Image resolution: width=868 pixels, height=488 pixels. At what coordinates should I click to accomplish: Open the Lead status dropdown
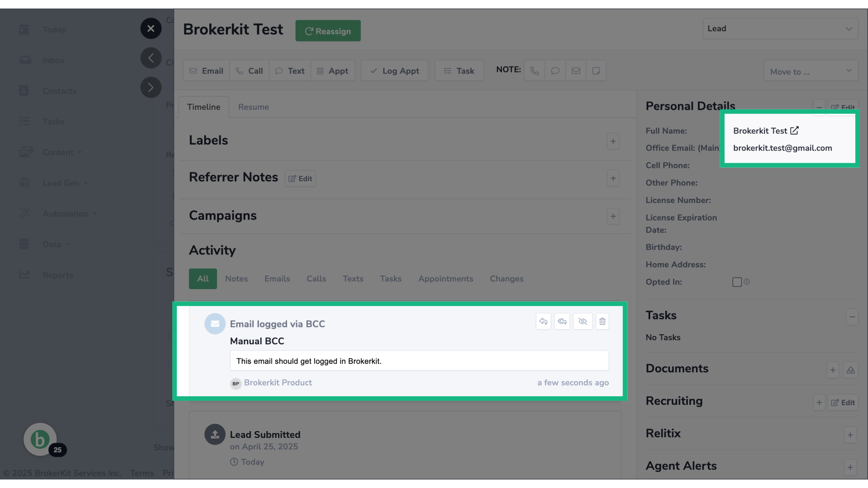coord(780,28)
